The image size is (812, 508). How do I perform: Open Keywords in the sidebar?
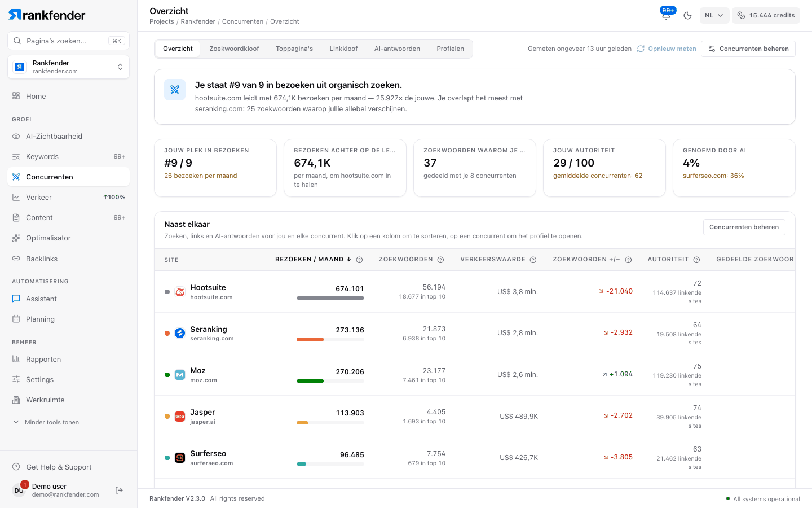point(68,156)
